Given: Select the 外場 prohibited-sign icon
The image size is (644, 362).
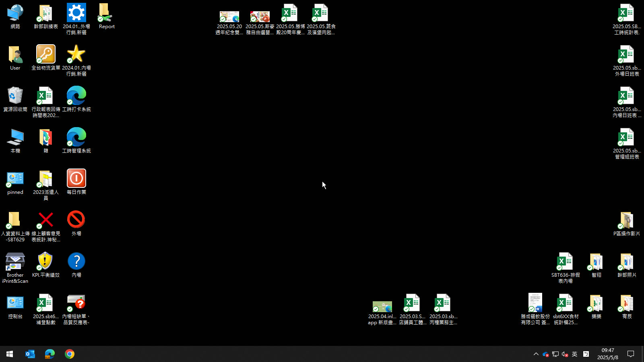Looking at the screenshot, I should click(76, 220).
